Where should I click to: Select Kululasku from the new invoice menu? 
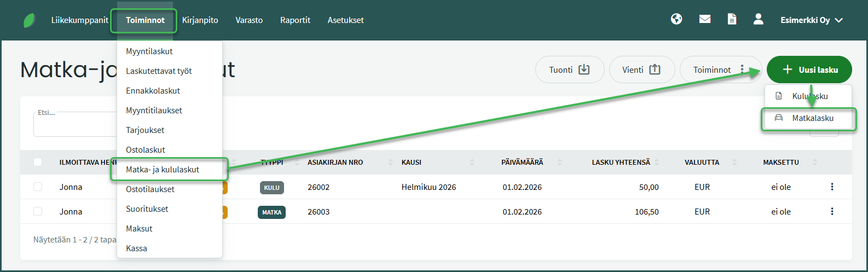[x=809, y=96]
